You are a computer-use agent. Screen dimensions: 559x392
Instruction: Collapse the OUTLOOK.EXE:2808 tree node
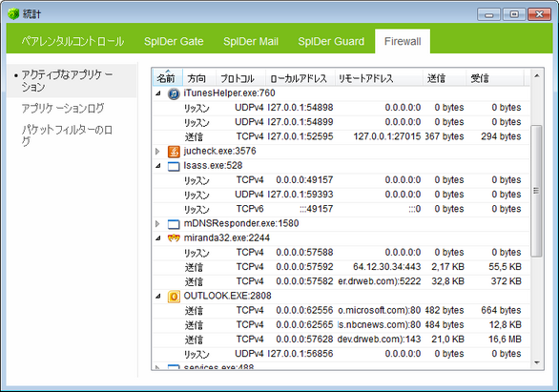pyautogui.click(x=158, y=296)
